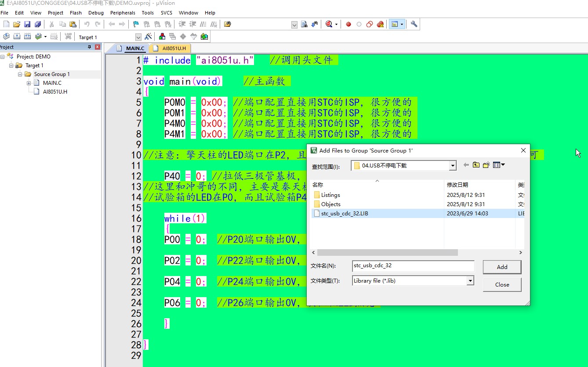This screenshot has height=367, width=588.
Task: Click the file list horizontal scrollbar thumb
Action: click(x=387, y=253)
